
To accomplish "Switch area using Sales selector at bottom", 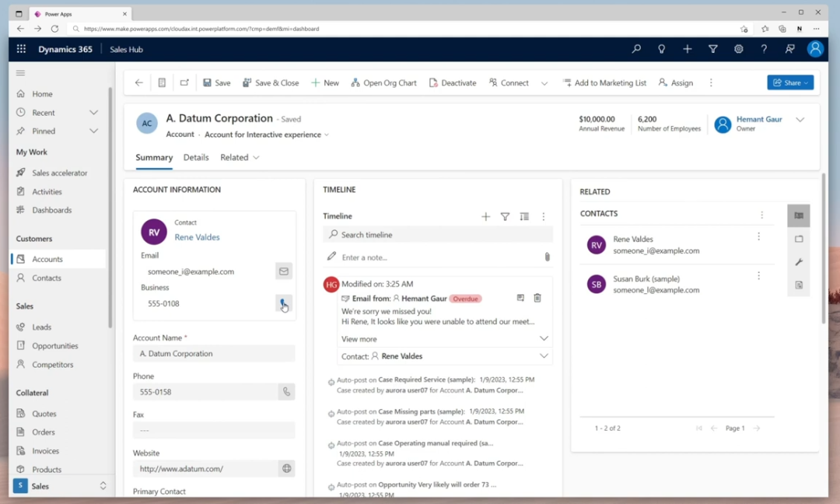I will pyautogui.click(x=60, y=486).
